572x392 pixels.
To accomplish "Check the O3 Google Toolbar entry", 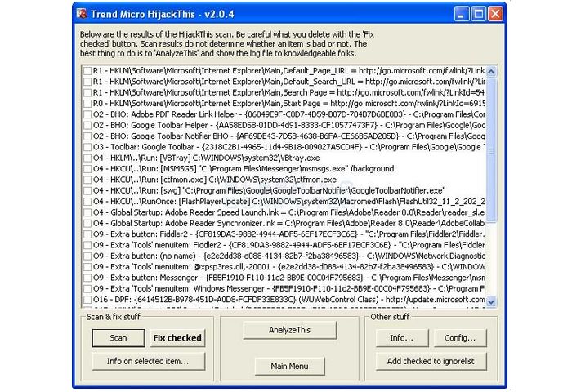I will pyautogui.click(x=87, y=147).
